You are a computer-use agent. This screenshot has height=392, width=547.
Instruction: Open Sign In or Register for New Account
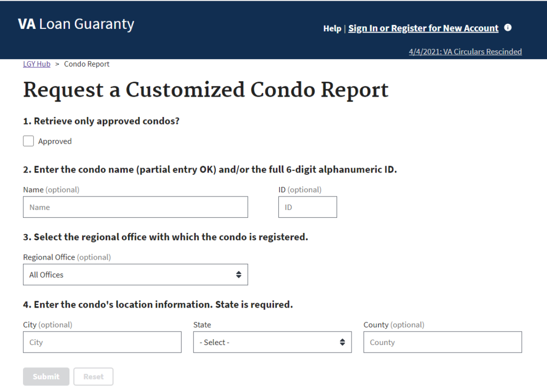[x=423, y=28]
